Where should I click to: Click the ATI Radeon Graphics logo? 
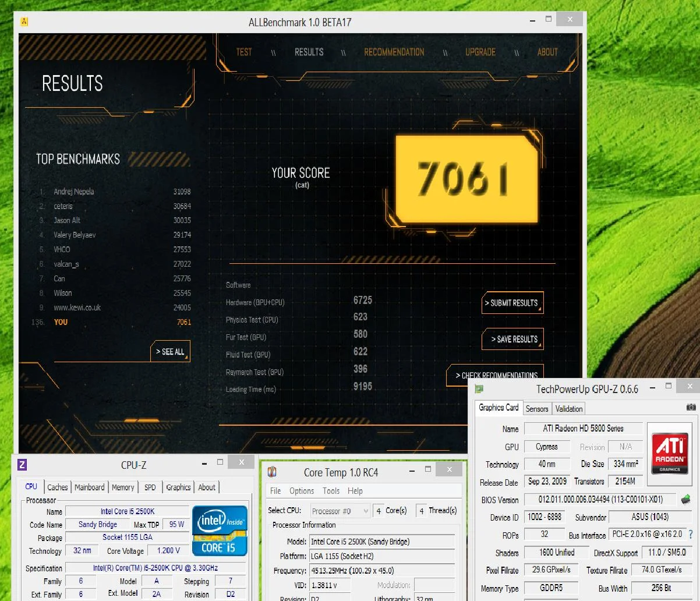670,453
